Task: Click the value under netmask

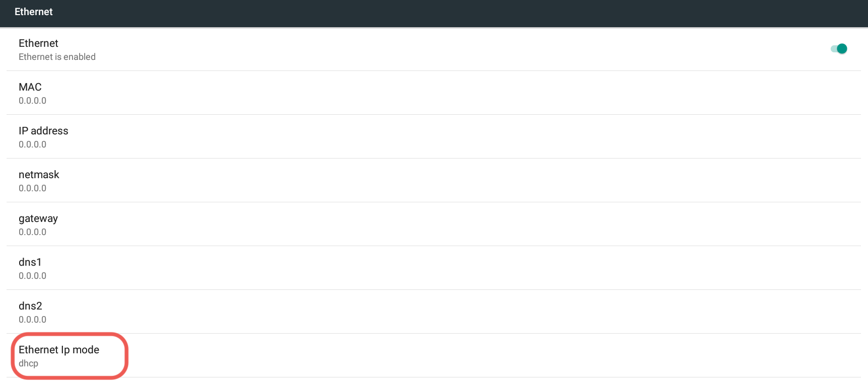Action: pyautogui.click(x=32, y=188)
